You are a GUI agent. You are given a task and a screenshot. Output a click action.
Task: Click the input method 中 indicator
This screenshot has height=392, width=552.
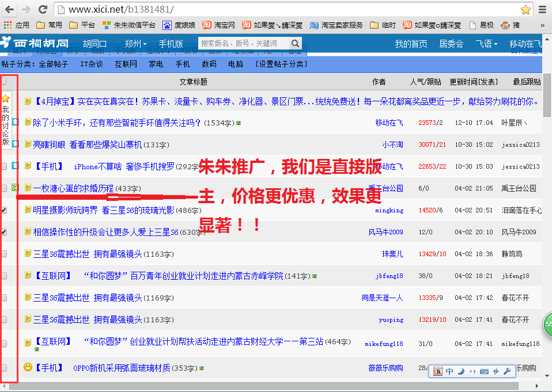point(449,371)
